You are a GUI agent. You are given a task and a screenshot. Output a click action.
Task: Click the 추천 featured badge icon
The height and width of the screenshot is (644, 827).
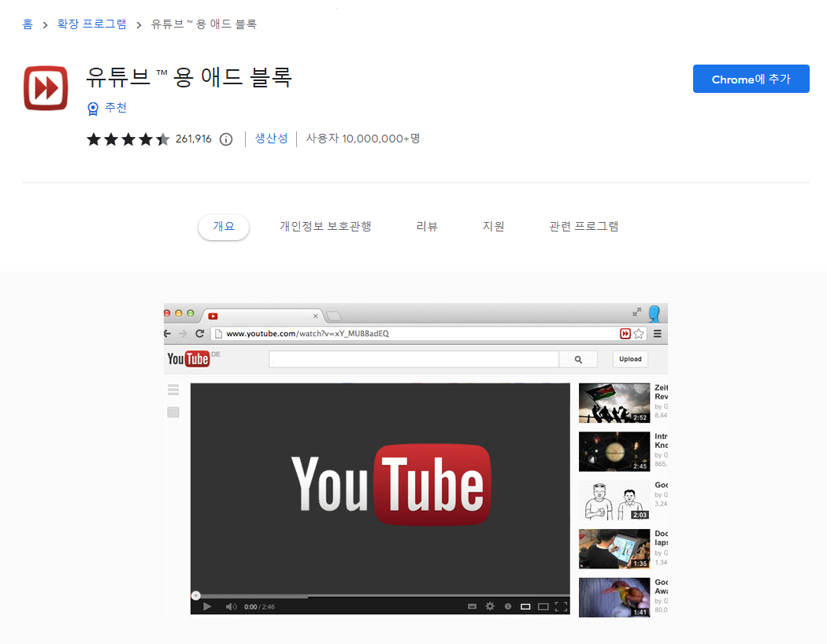coord(93,109)
